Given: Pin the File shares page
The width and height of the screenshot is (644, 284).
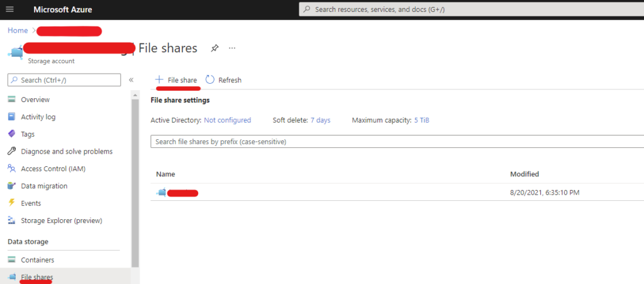Looking at the screenshot, I should 214,48.
